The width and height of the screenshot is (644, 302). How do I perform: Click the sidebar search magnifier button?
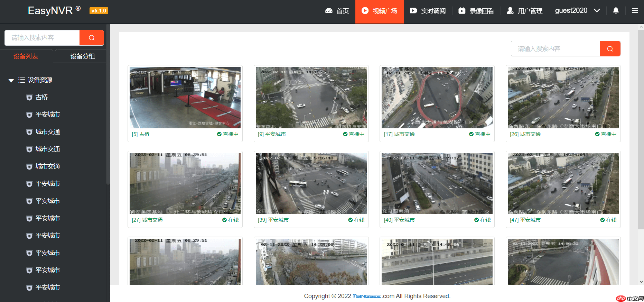(92, 38)
